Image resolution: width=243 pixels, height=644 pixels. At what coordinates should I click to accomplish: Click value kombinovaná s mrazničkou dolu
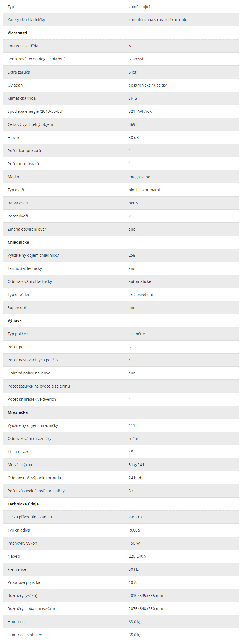pyautogui.click(x=158, y=20)
